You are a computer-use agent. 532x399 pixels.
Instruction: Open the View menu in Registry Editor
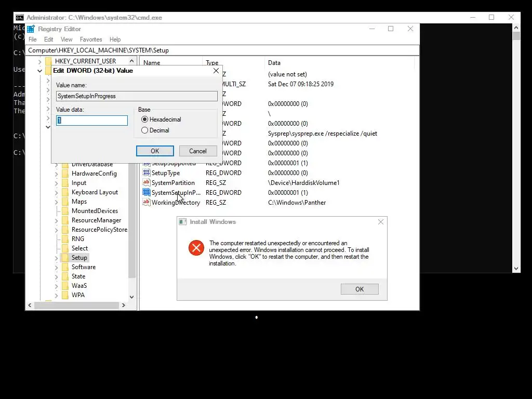(66, 39)
